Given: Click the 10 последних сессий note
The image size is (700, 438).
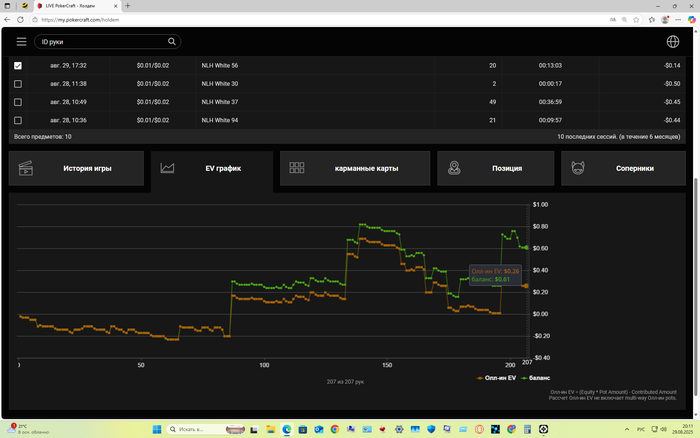Looking at the screenshot, I should point(619,137).
